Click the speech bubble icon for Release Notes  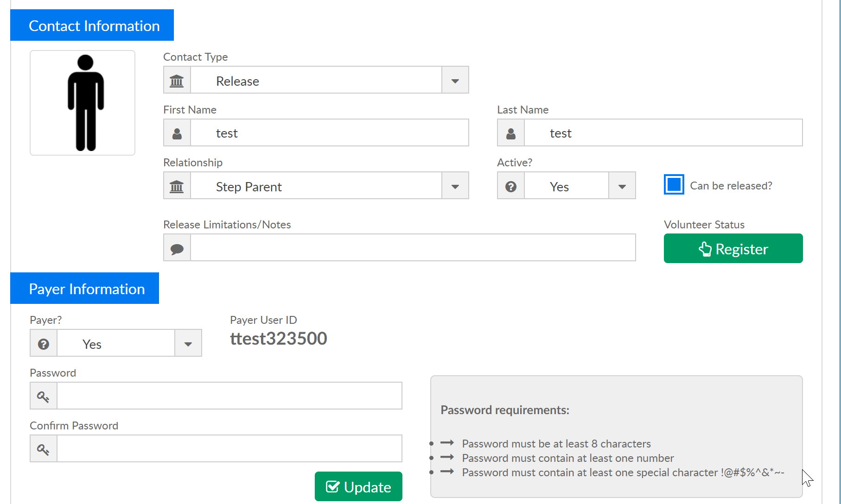[177, 248]
